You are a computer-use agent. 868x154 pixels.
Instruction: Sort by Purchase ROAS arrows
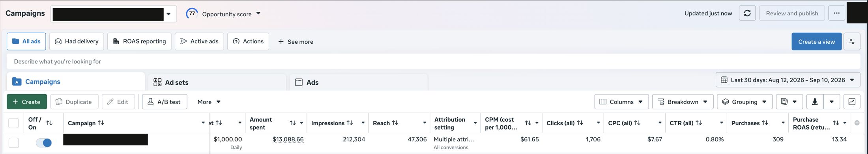click(x=836, y=123)
